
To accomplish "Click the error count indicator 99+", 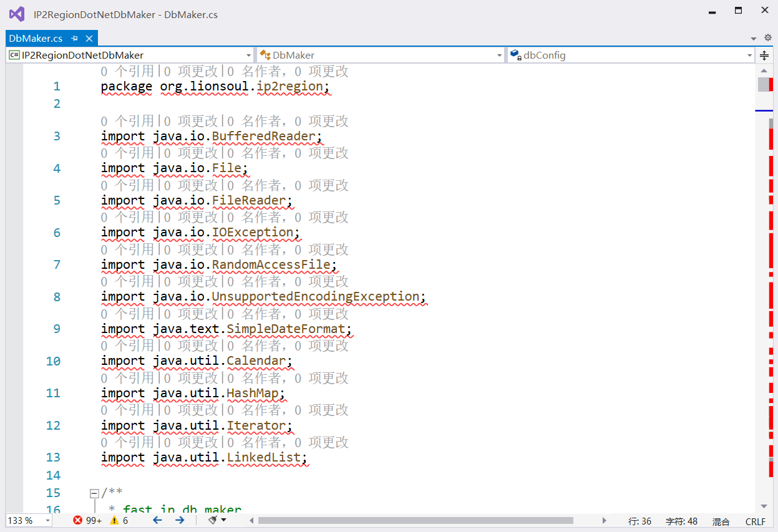I will pos(87,520).
